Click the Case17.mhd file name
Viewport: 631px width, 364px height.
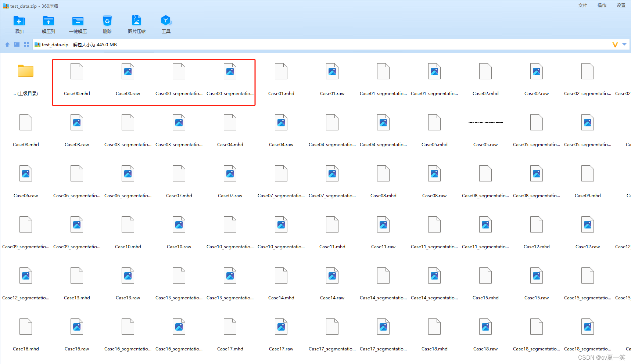point(230,349)
